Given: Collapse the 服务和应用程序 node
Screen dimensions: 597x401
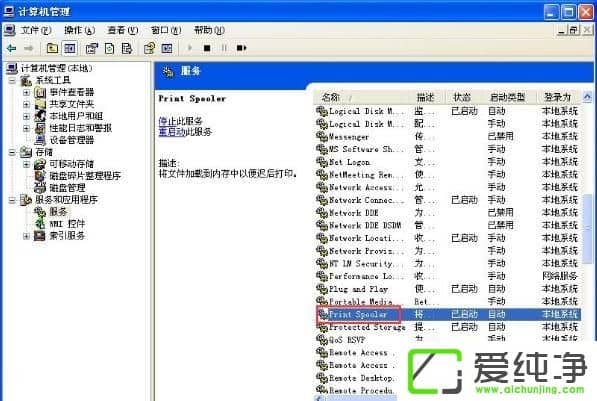Looking at the screenshot, I should coord(12,200).
